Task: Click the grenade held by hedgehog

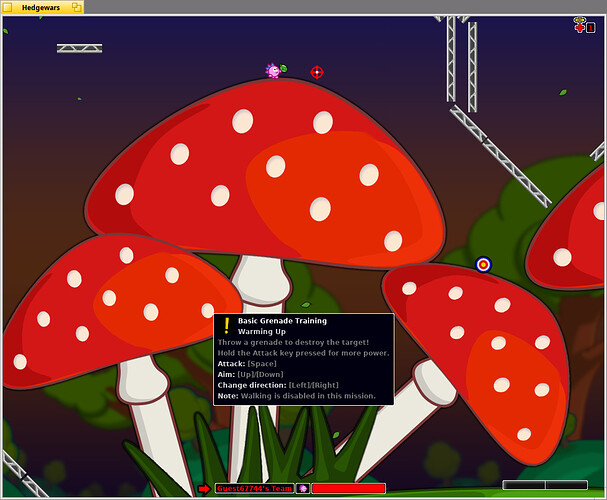Action: point(283,68)
